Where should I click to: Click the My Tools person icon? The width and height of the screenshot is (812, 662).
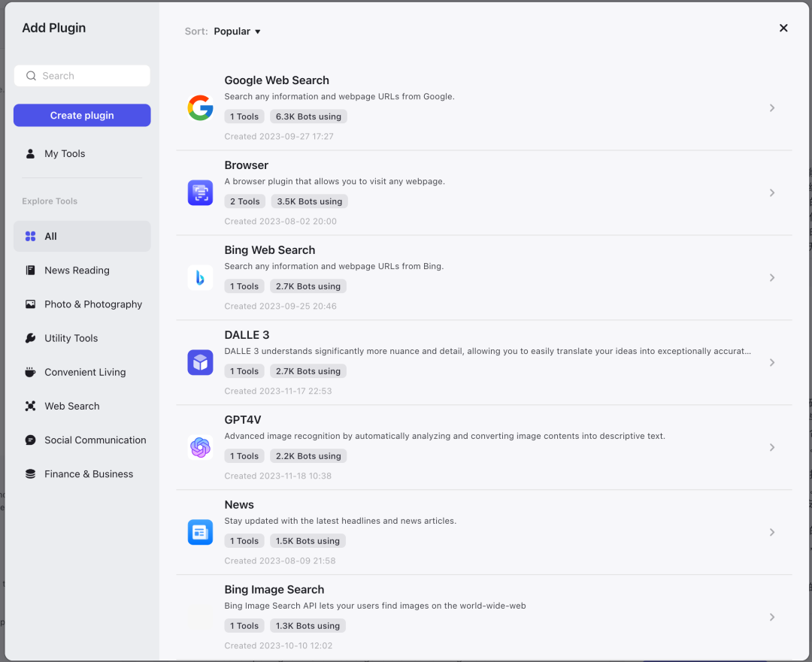(x=31, y=154)
